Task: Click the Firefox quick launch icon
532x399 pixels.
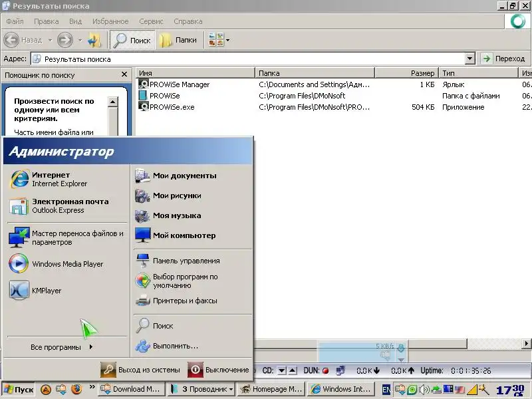Action: click(x=77, y=389)
